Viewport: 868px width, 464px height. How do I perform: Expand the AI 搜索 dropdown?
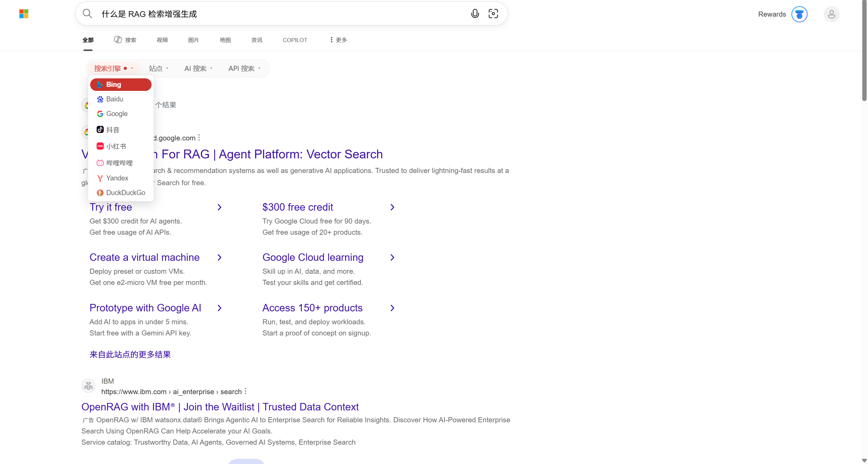tap(198, 69)
